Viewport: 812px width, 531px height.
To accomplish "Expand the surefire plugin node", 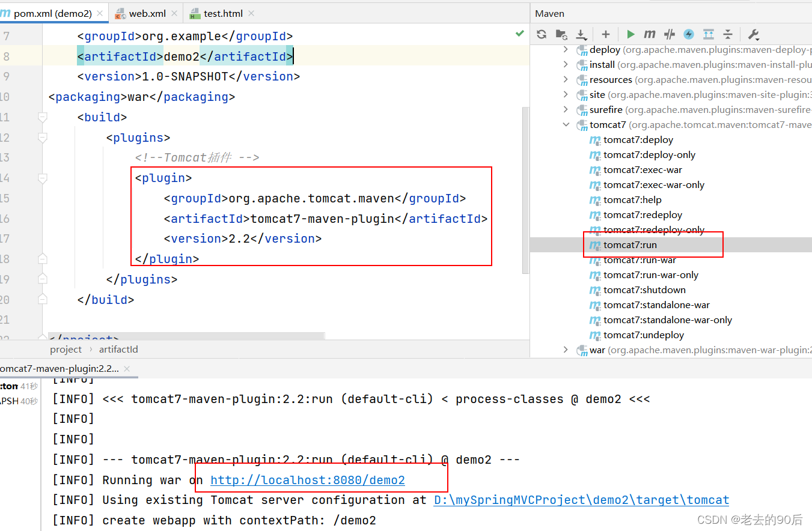I will (x=566, y=109).
